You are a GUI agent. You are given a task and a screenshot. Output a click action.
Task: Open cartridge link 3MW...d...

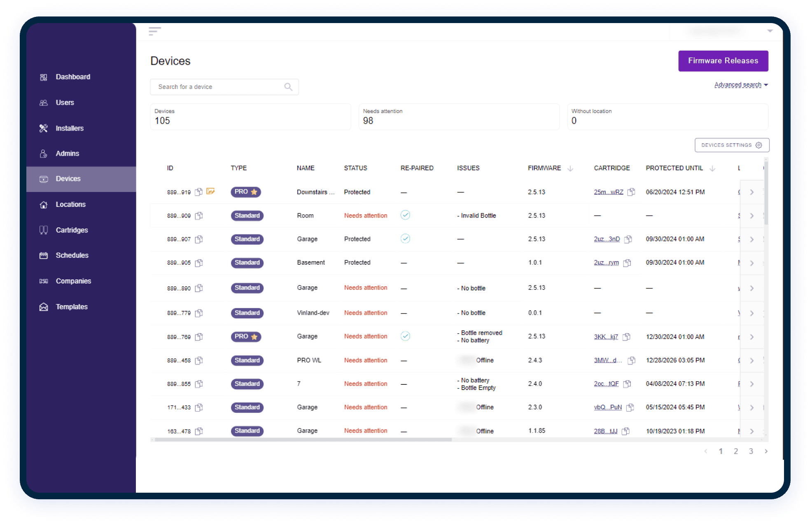608,360
